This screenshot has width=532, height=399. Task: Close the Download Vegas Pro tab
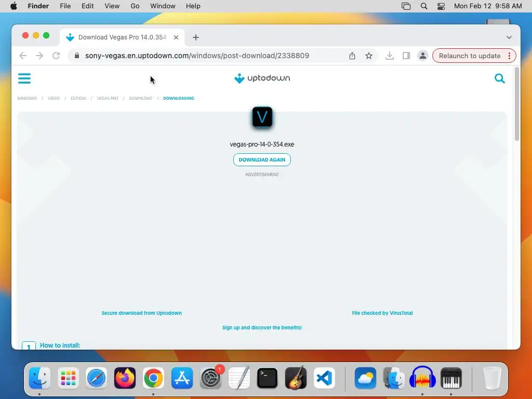(x=176, y=37)
